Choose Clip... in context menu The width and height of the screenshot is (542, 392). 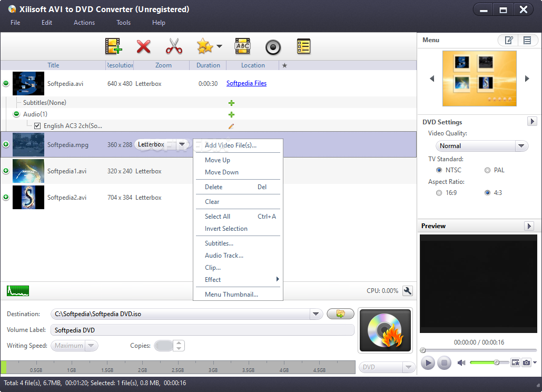click(x=238, y=268)
